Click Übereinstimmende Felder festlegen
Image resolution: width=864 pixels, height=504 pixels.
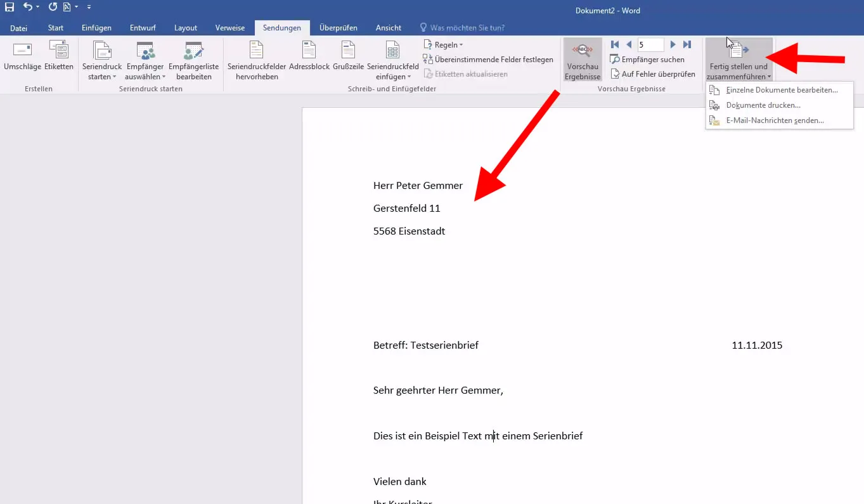click(488, 60)
